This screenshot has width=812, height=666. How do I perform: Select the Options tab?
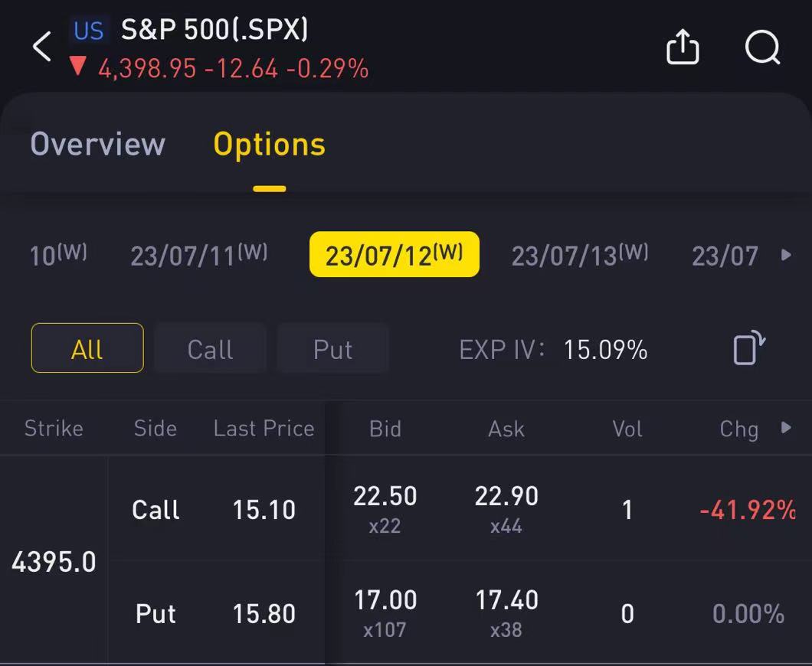point(269,145)
